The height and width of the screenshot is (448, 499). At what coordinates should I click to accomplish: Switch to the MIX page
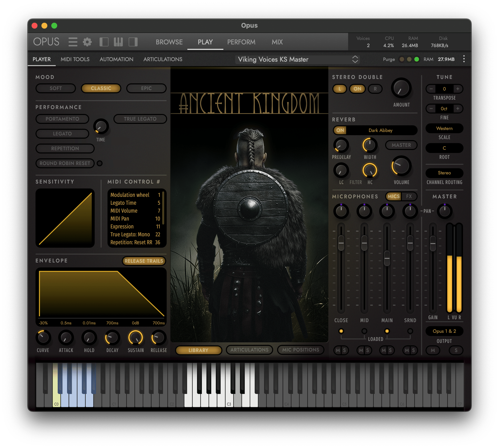click(x=277, y=42)
